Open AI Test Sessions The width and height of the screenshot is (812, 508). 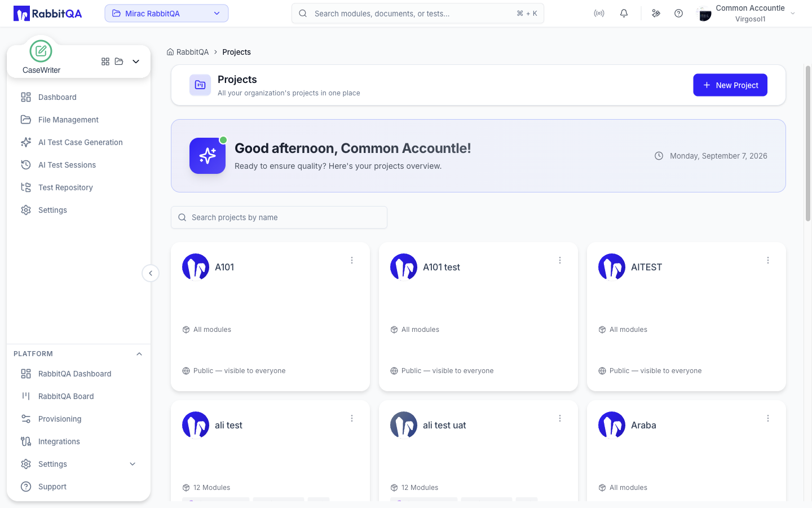tap(79, 165)
